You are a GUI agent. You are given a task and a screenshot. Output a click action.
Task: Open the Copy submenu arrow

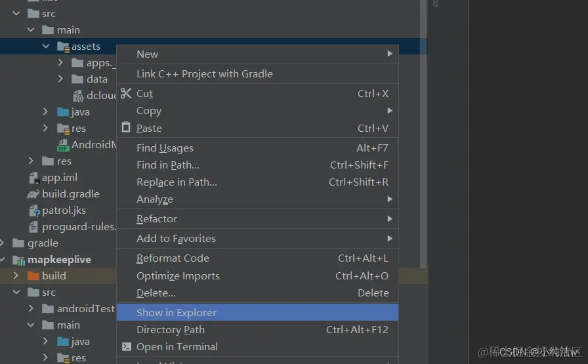point(390,111)
